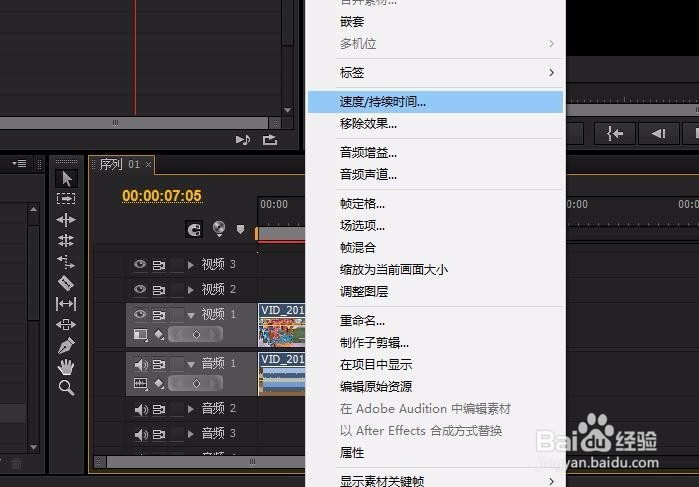Select the VID_201 audio clip on Audio 1
The height and width of the screenshot is (487, 699).
coord(282,374)
